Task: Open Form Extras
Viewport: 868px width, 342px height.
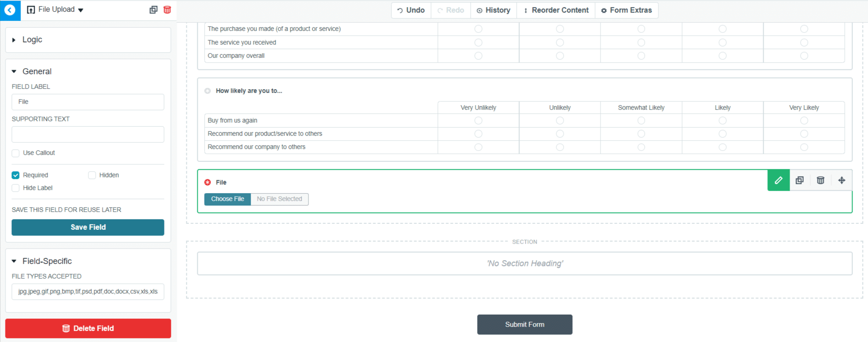Action: point(627,10)
